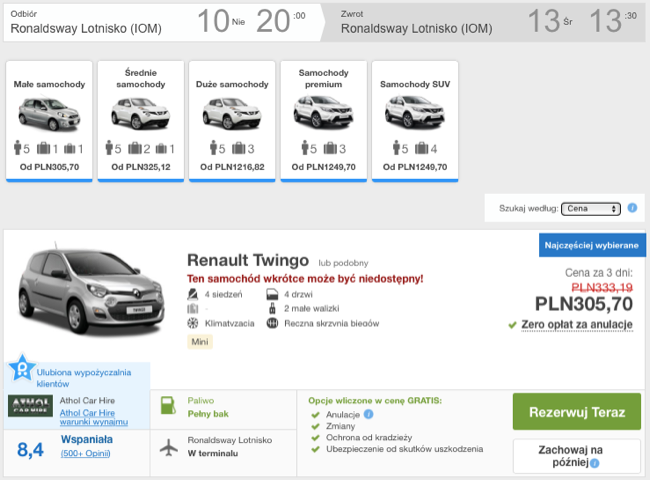The image size is (650, 480).
Task: Click the passenger icon on Duże samochody card
Action: click(213, 148)
